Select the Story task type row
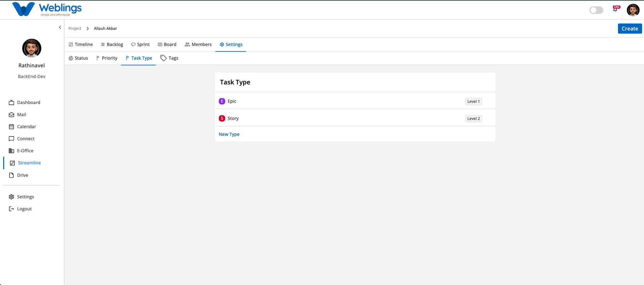Screen dimensions: 644x285 [x=355, y=118]
